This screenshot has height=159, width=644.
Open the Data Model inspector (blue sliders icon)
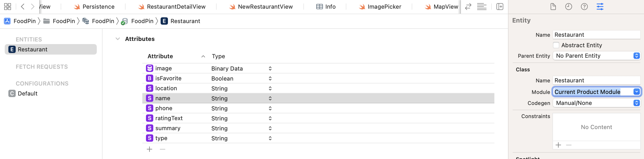click(600, 7)
